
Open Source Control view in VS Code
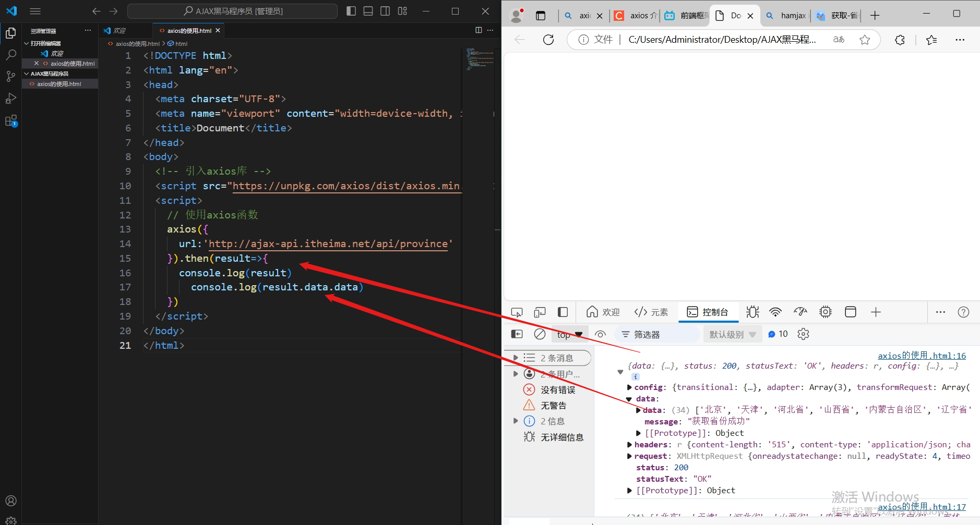tap(10, 77)
